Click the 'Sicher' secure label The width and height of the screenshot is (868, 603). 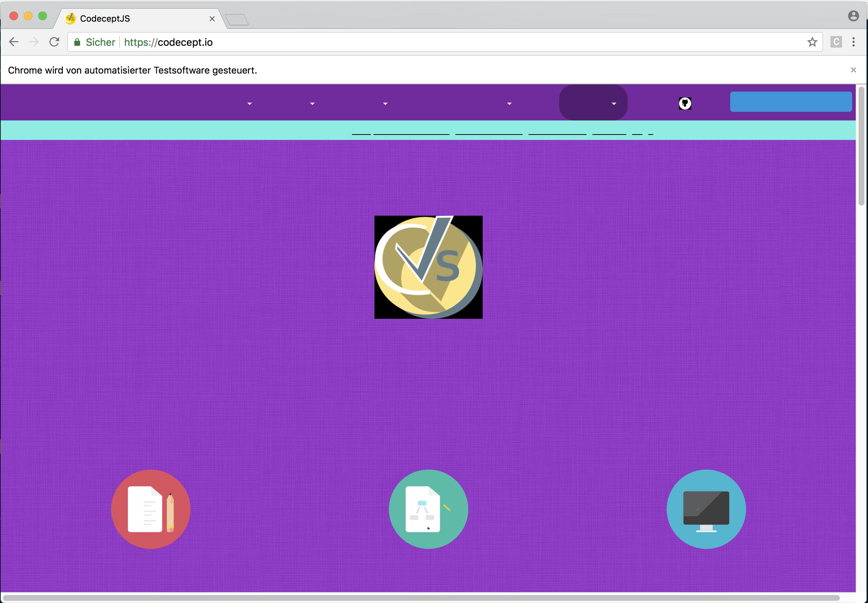click(100, 42)
